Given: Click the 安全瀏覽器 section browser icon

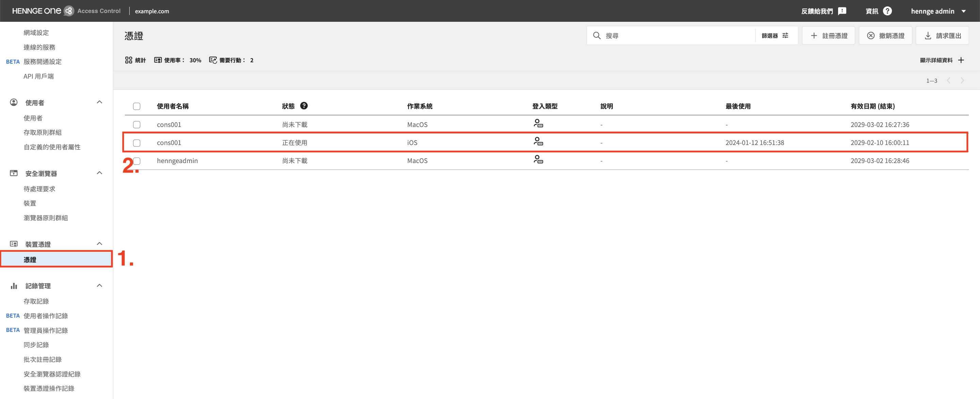Looking at the screenshot, I should (x=14, y=173).
